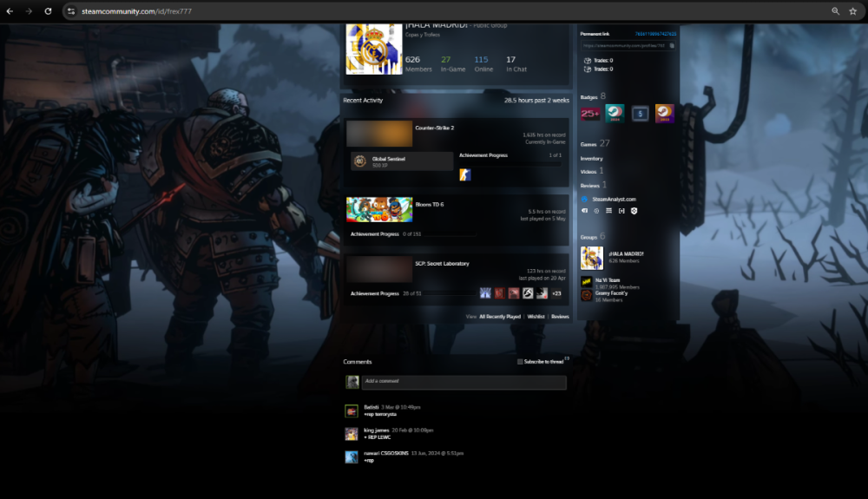Image resolution: width=868 pixels, height=499 pixels.
Task: Click the browser forward arrow
Action: tap(29, 11)
